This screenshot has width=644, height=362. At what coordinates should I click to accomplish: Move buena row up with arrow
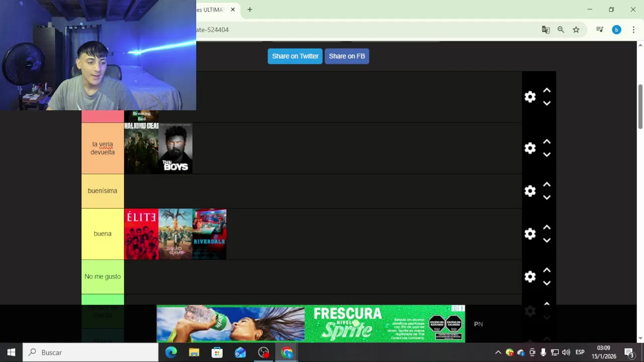click(x=547, y=227)
